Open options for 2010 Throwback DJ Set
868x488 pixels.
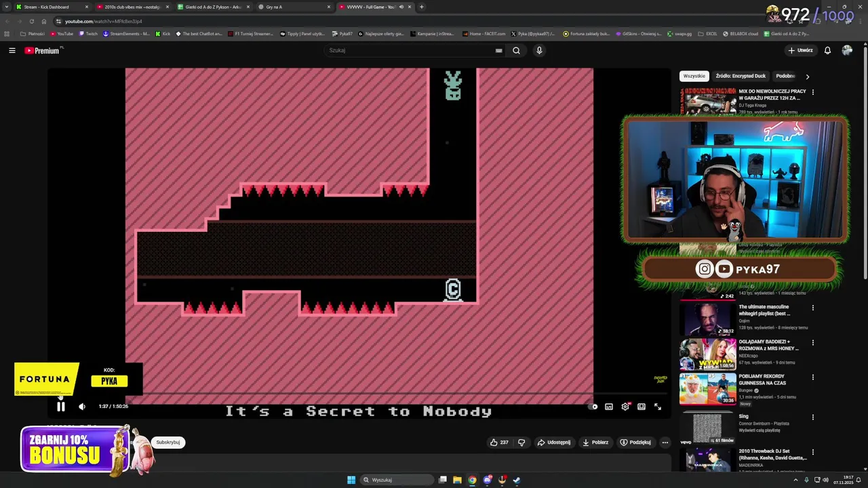(813, 452)
